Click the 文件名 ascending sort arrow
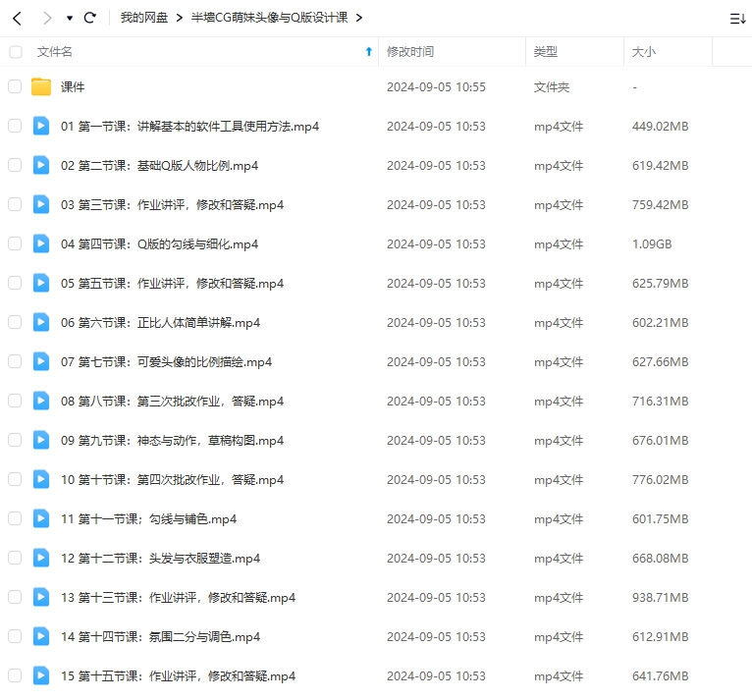752x700 pixels. click(368, 51)
